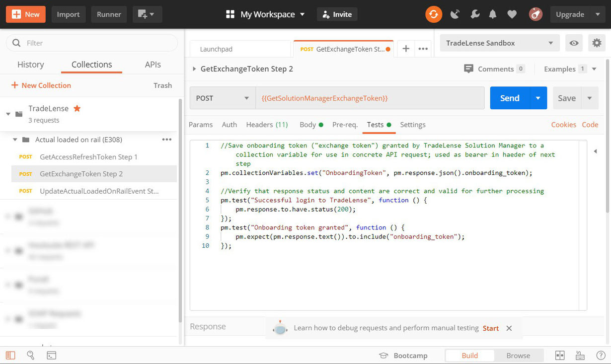The width and height of the screenshot is (611, 364).
Task: Open the Postman Console icon
Action: [x=51, y=356]
